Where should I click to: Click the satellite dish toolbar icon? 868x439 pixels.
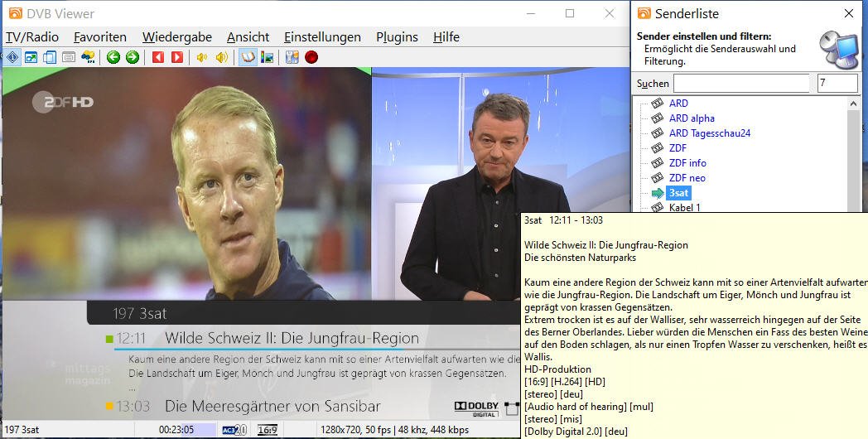pyautogui.click(x=88, y=57)
